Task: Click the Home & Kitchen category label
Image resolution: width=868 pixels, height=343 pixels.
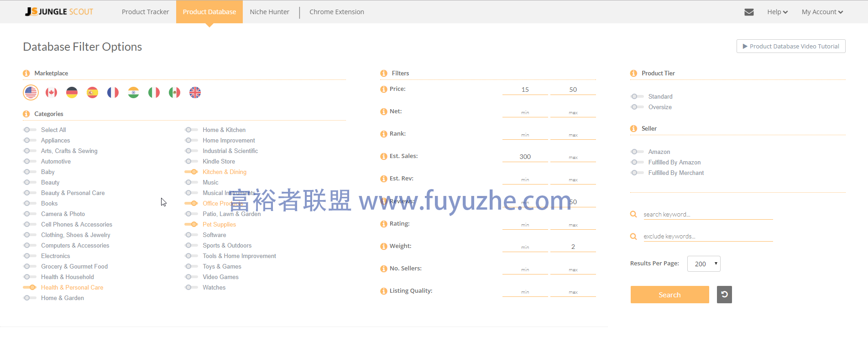Action: (x=224, y=130)
